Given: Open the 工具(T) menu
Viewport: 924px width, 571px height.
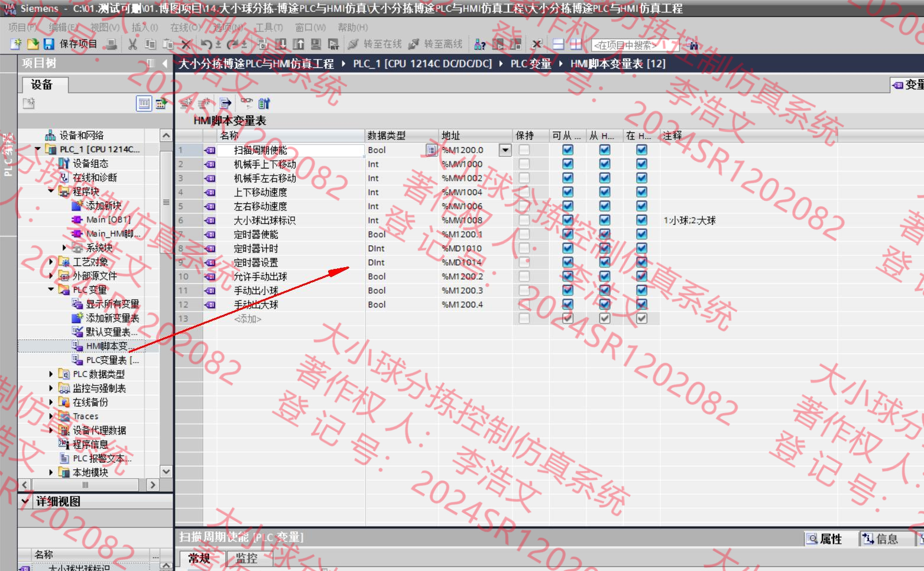Looking at the screenshot, I should pos(269,27).
